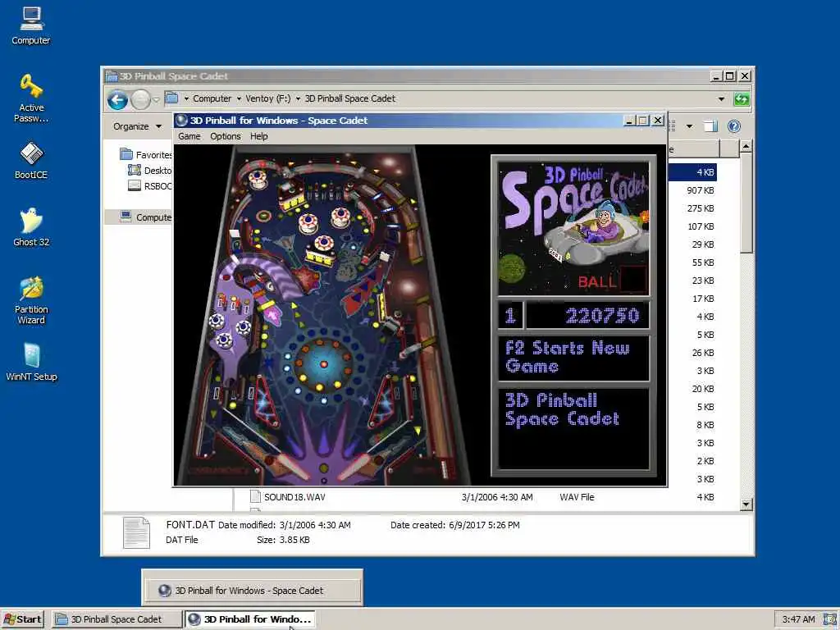This screenshot has height=630, width=840.
Task: Select the WinNT Setup desktop icon
Action: [31, 362]
